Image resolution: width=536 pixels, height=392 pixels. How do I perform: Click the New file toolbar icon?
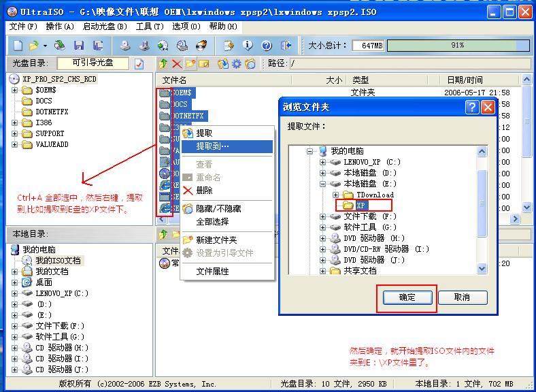pyautogui.click(x=18, y=45)
